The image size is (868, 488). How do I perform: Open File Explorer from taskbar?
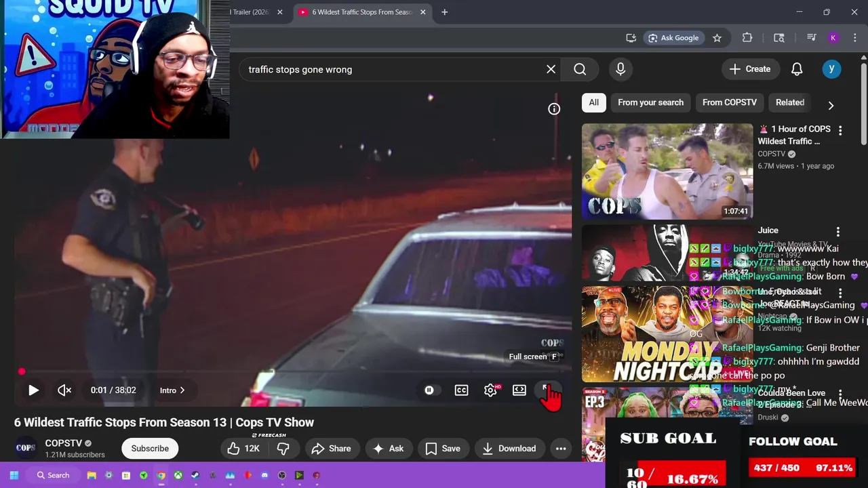pos(92,475)
